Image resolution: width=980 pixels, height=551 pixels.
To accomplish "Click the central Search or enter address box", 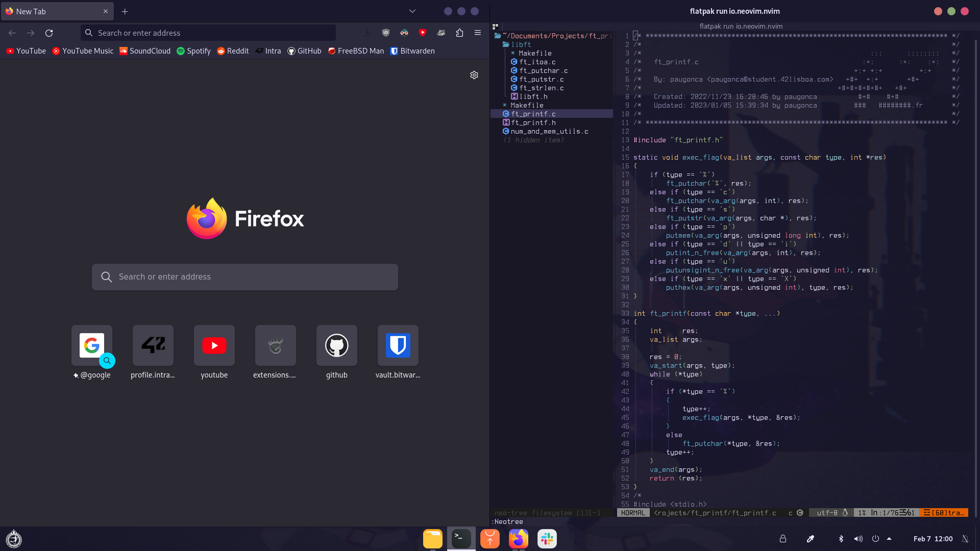I will 245,277.
